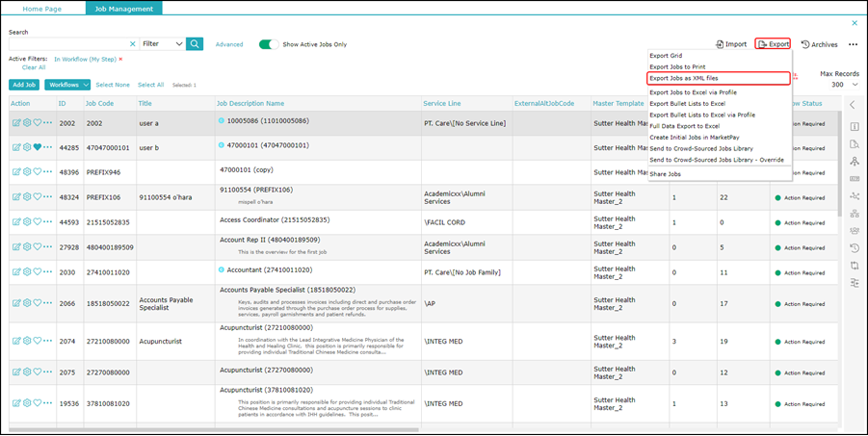This screenshot has height=436, width=868.
Task: Unfavorite job 44285 filled heart
Action: click(38, 147)
